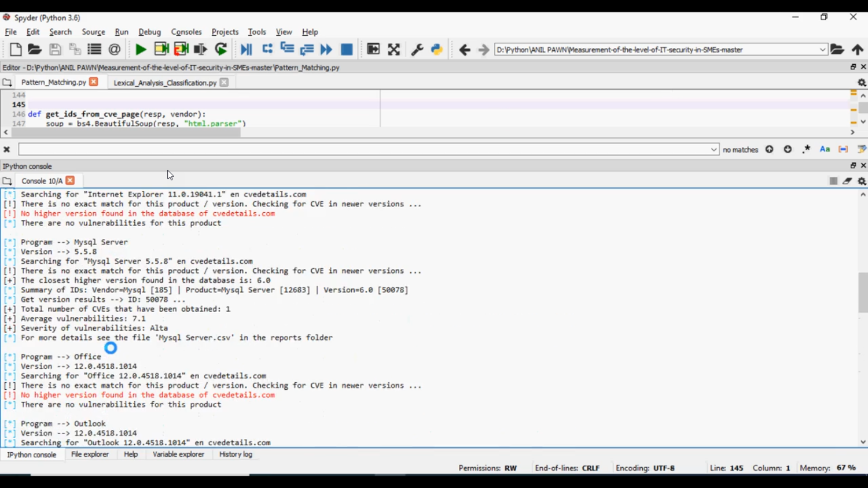Screen dimensions: 868x488
Task: Click the re-run last script icon
Action: [x=221, y=50]
